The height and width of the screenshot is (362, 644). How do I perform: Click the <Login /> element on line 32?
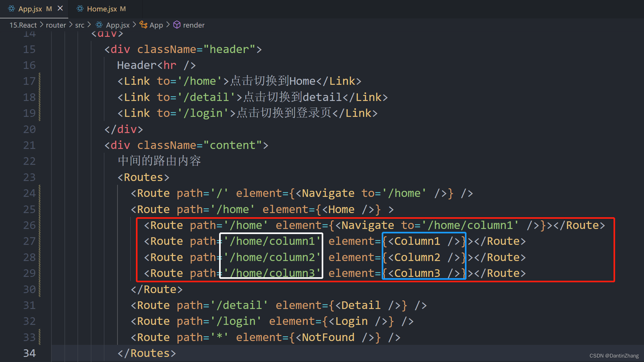(x=358, y=321)
